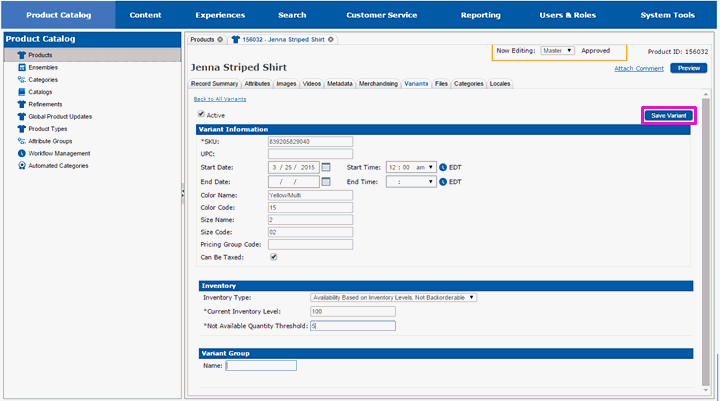Open the End Date calendar picker
The height and width of the screenshot is (401, 720).
(x=326, y=182)
